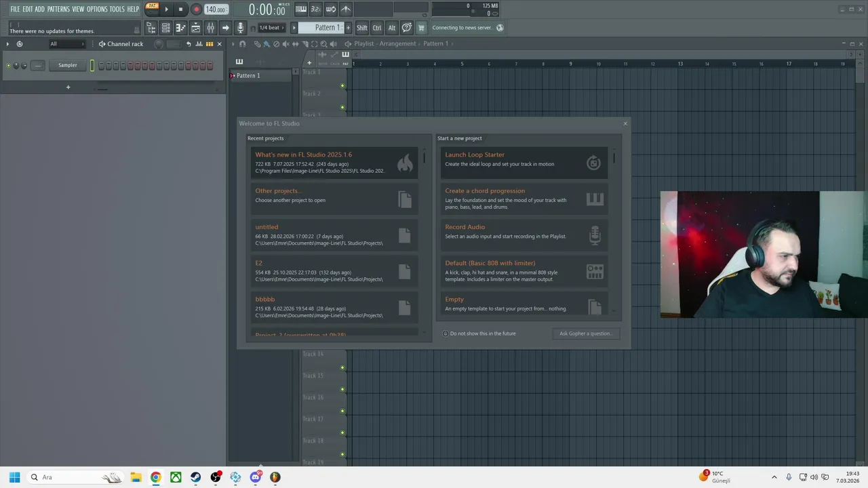
Task: Open the All channel filter dropdown
Action: tap(67, 44)
